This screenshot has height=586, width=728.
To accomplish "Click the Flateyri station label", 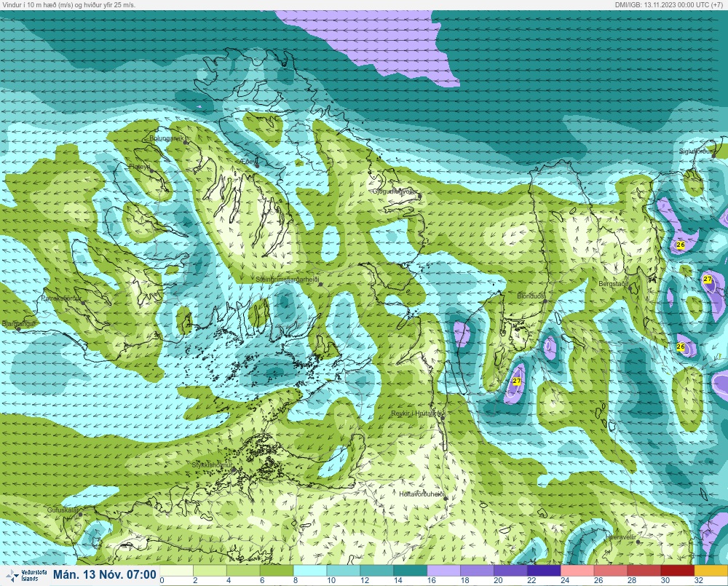I will (x=140, y=166).
